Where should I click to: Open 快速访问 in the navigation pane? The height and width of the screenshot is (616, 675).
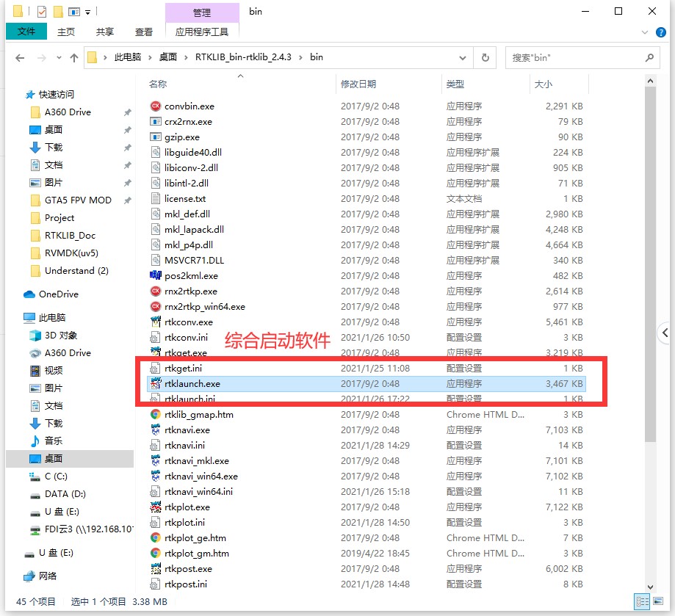57,94
